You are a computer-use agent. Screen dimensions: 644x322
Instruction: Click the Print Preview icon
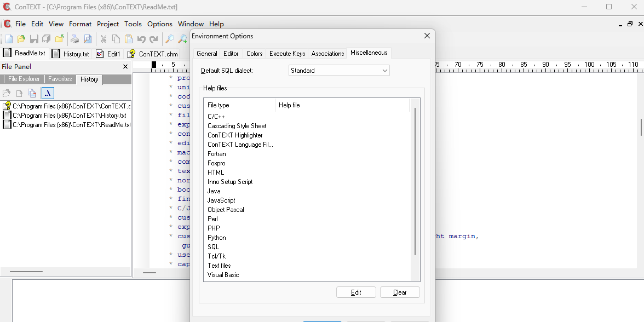tap(88, 39)
